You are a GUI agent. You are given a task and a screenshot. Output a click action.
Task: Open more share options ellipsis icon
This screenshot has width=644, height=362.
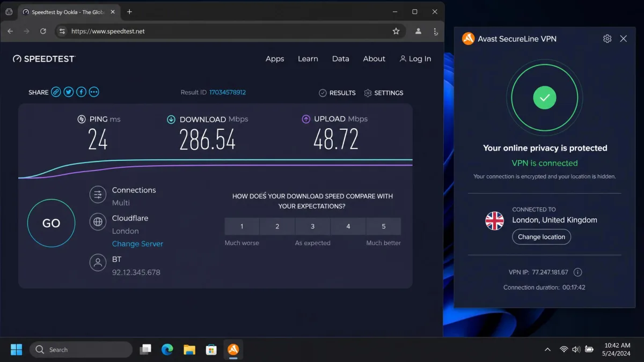[x=94, y=92]
